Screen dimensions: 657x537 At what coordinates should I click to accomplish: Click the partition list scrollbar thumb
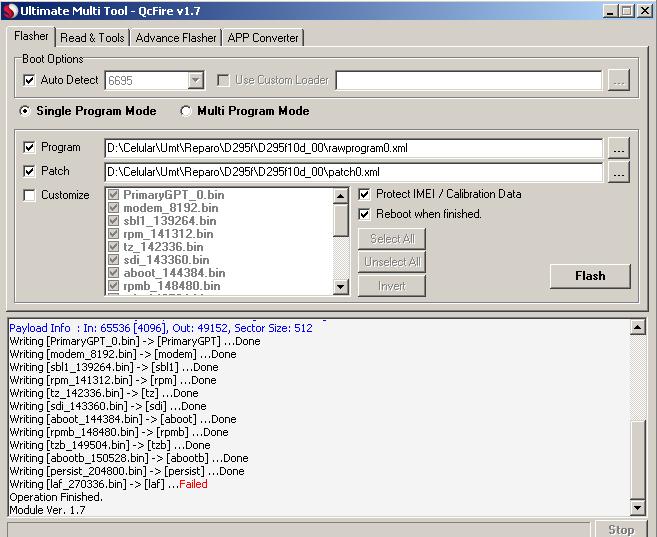(341, 220)
